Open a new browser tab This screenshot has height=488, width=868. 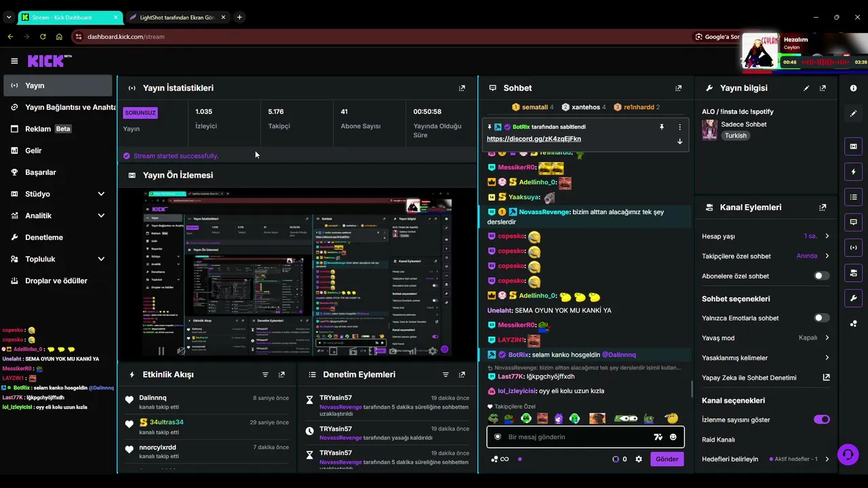239,17
